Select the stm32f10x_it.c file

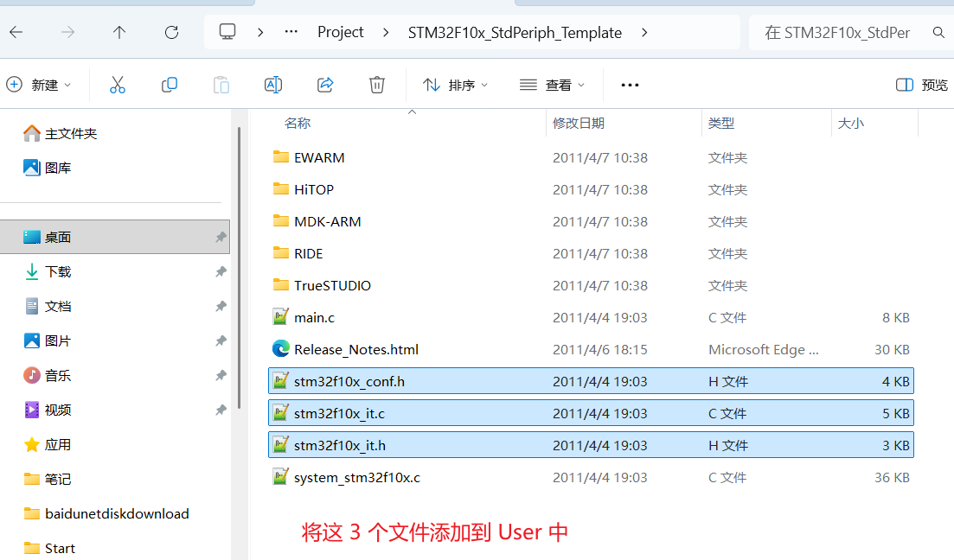(x=591, y=413)
